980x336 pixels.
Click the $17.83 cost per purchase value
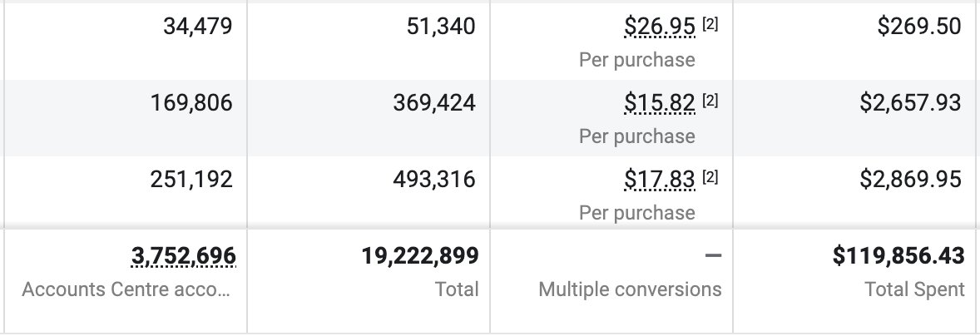pyautogui.click(x=659, y=180)
